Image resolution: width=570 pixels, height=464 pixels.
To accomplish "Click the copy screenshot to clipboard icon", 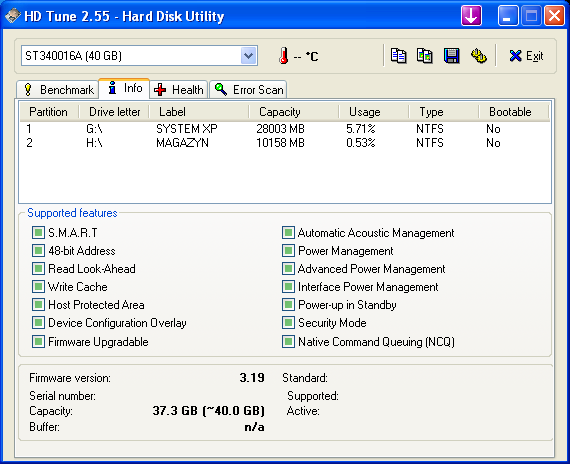I will 425,56.
